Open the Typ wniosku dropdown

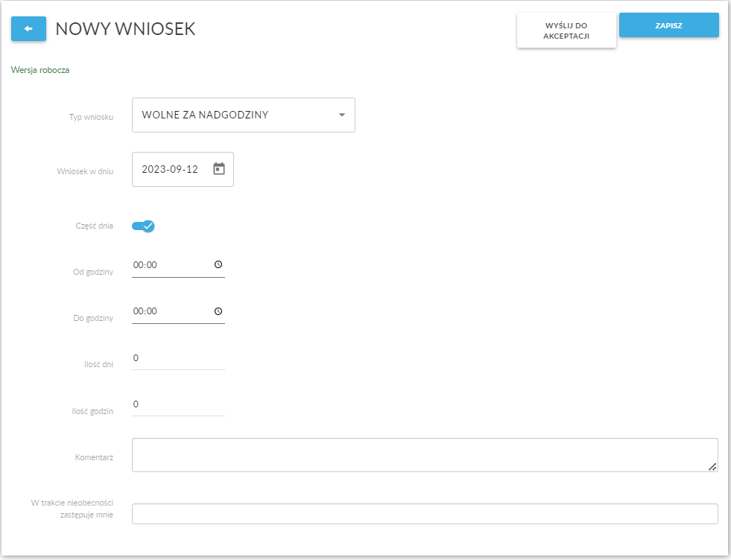tap(244, 115)
